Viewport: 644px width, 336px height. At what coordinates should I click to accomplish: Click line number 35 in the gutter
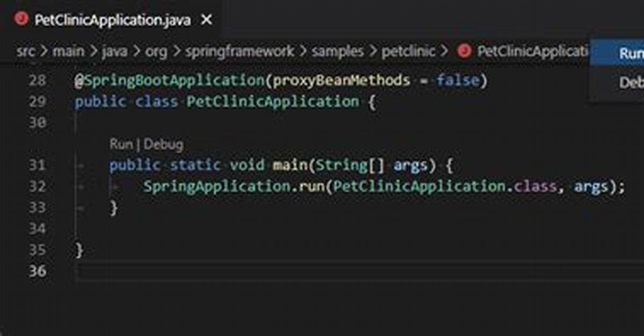tap(36, 250)
